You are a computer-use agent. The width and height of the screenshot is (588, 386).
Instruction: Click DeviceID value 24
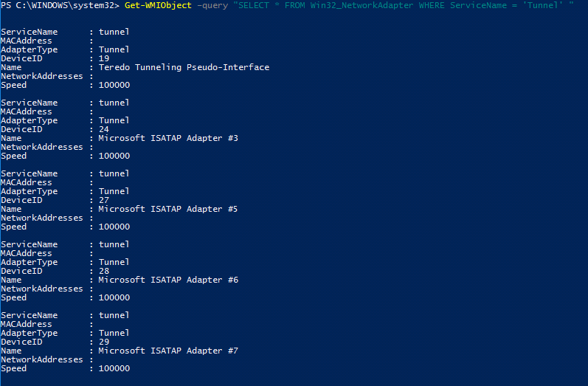coord(104,129)
